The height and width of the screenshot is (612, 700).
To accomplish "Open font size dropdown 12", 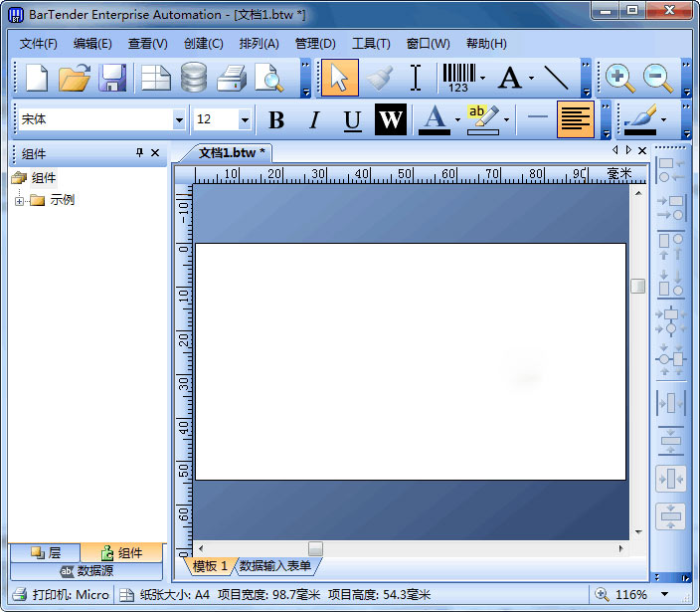I will 245,119.
